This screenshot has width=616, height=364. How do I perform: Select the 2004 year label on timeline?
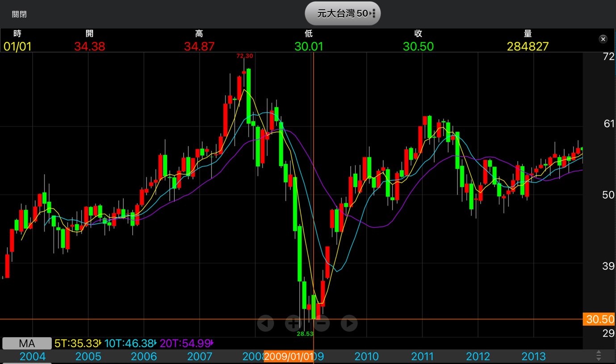click(x=33, y=356)
